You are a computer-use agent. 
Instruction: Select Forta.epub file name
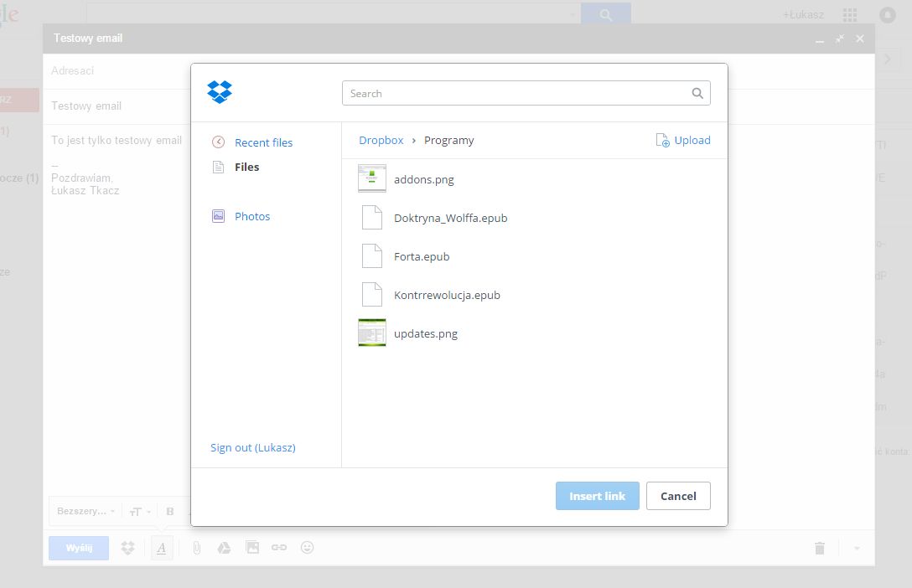(x=422, y=256)
